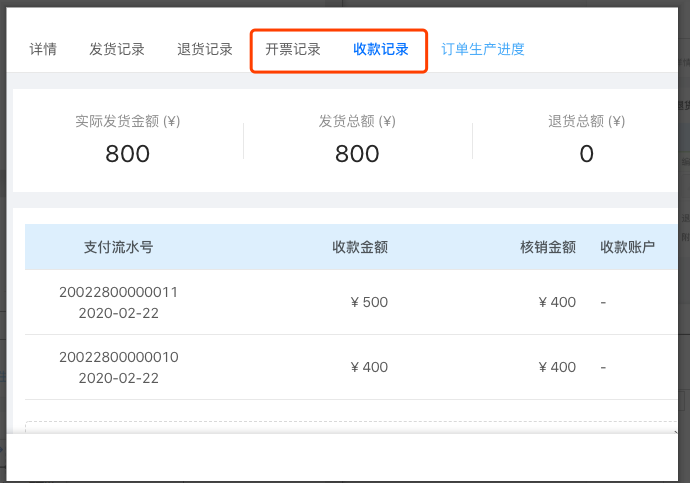The height and width of the screenshot is (483, 690).
Task: Click 核销金额 ¥ 400 in first row
Action: tap(557, 302)
